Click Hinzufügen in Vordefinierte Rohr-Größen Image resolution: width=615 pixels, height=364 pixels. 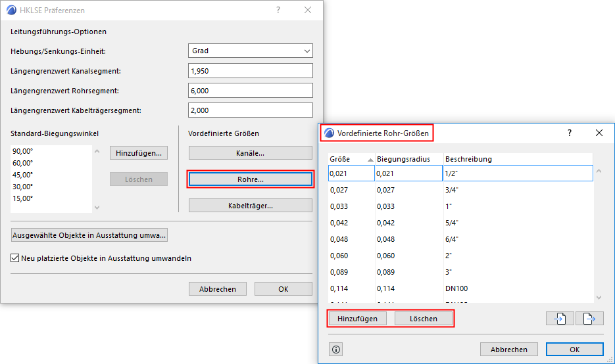point(357,319)
